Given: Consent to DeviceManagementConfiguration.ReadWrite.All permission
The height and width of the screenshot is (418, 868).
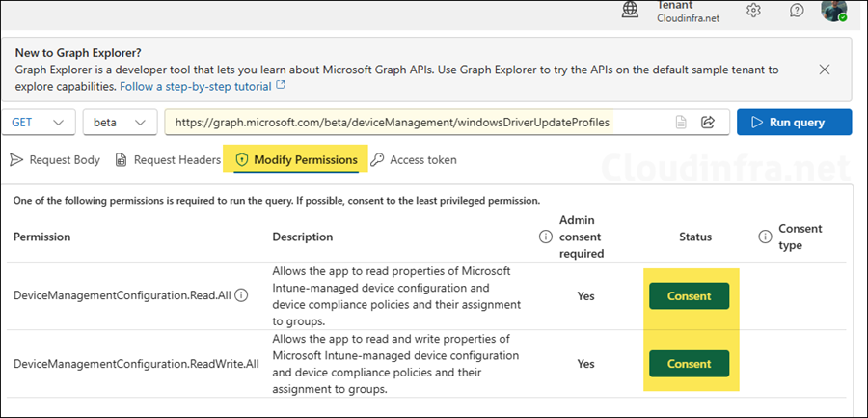Looking at the screenshot, I should coord(689,364).
